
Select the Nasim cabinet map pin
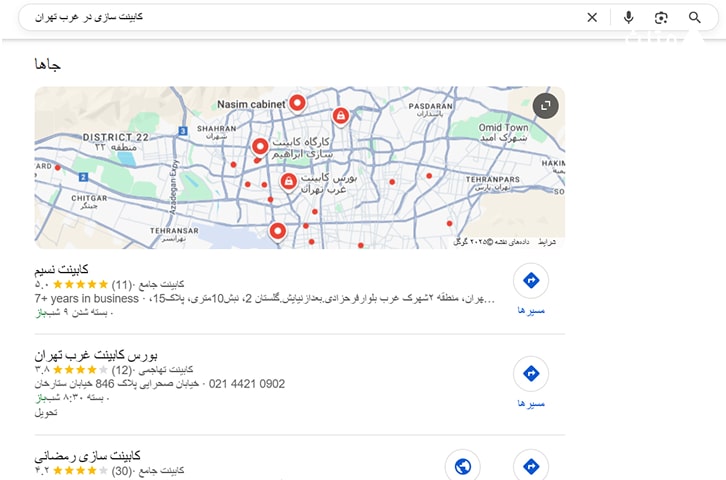(x=297, y=103)
